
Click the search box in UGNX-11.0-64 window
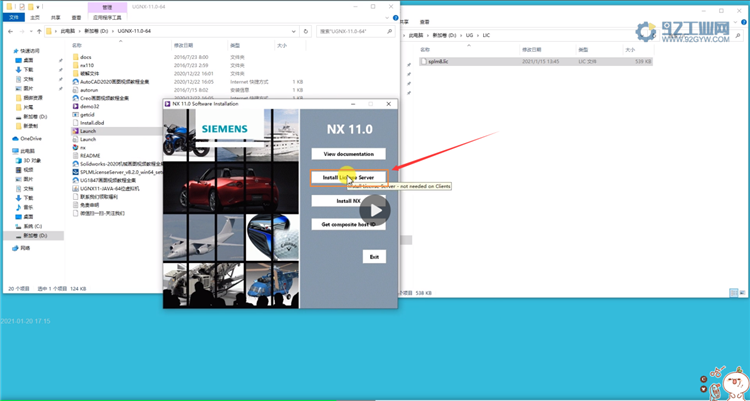coord(355,31)
